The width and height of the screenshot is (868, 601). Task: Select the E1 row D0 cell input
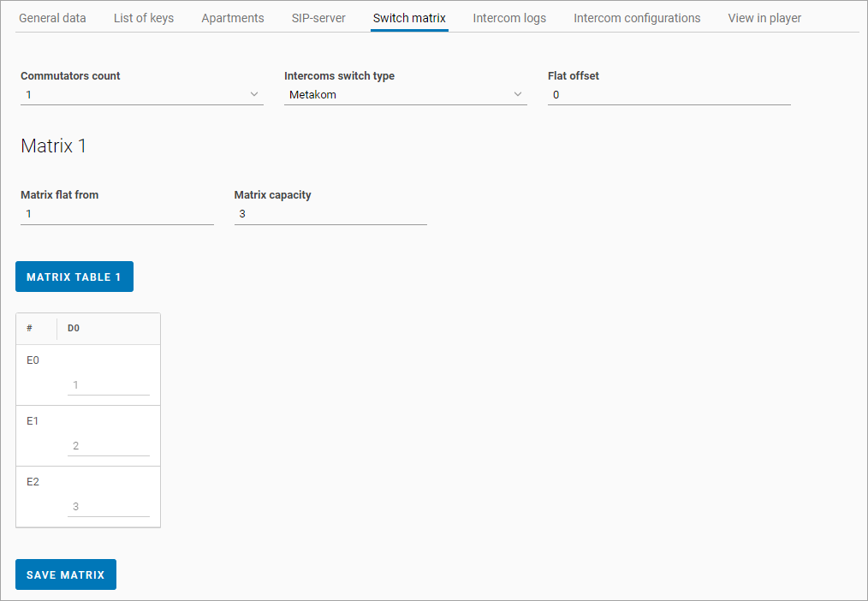pyautogui.click(x=109, y=446)
